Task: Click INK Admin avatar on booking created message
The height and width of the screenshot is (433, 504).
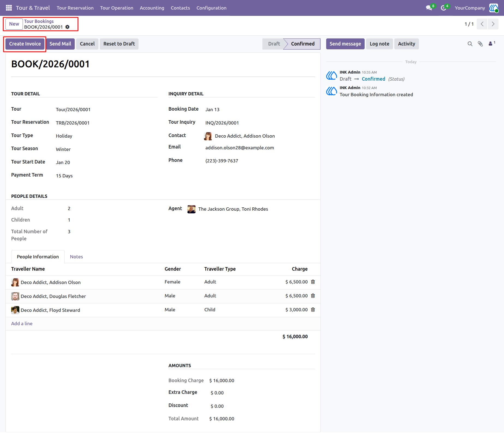Action: coord(332,91)
